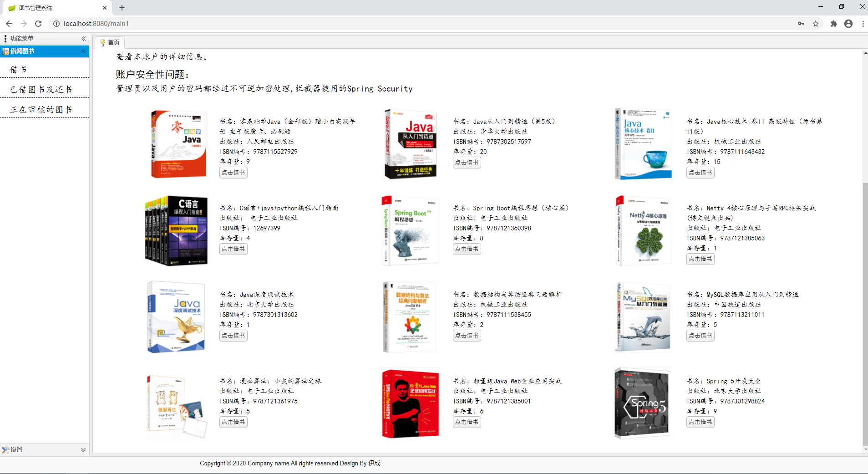Open the browser extensions puzzle icon

[833, 24]
